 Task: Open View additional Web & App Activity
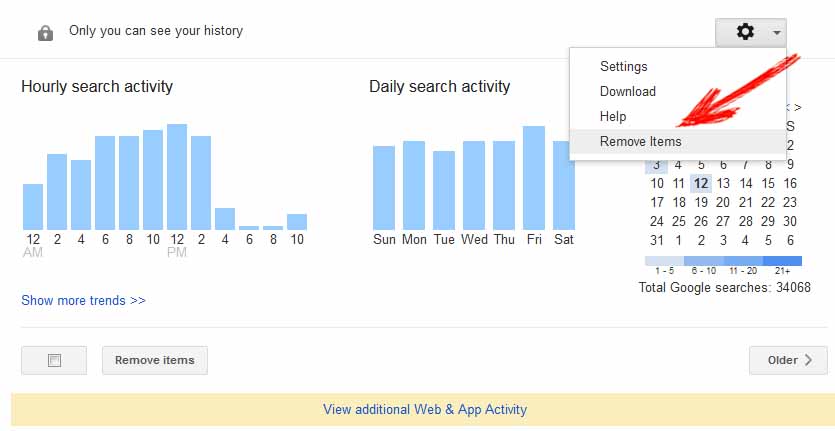424,409
